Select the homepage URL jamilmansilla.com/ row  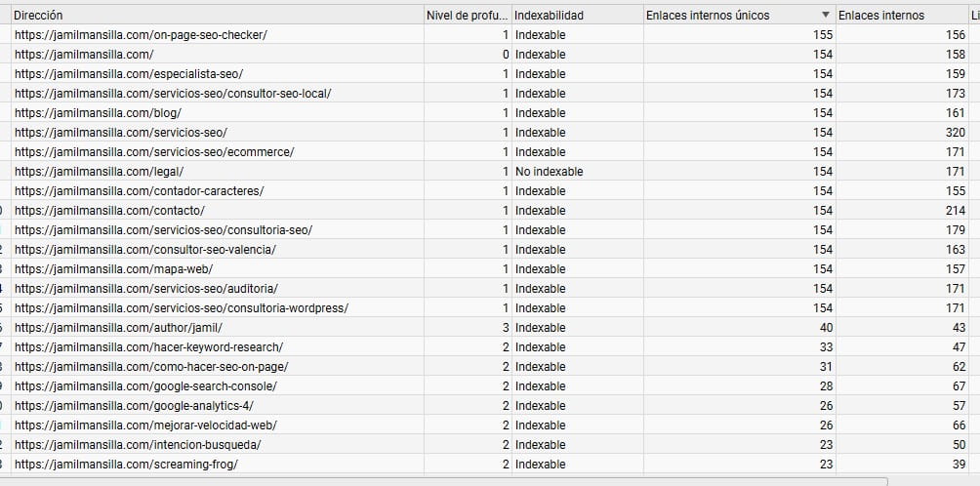pyautogui.click(x=84, y=55)
